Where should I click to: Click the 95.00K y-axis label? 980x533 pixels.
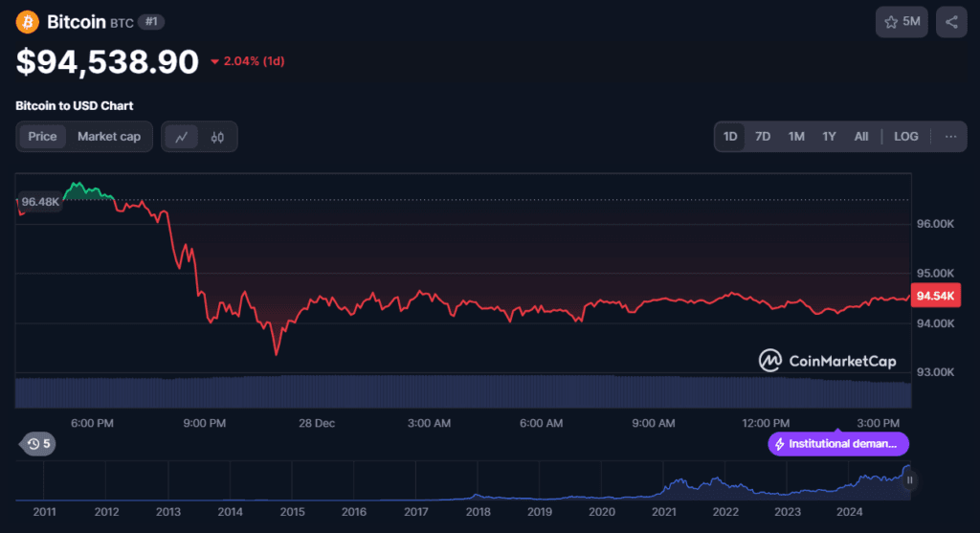935,273
